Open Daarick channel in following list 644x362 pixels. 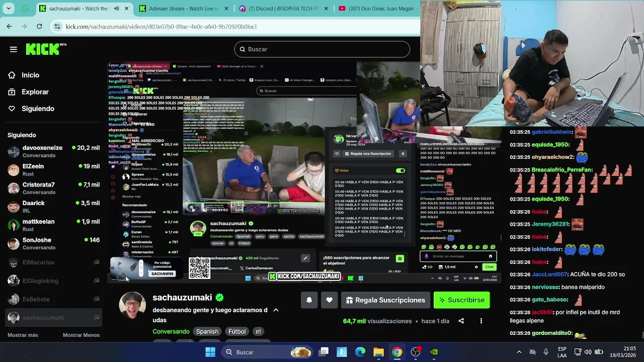pos(53,207)
